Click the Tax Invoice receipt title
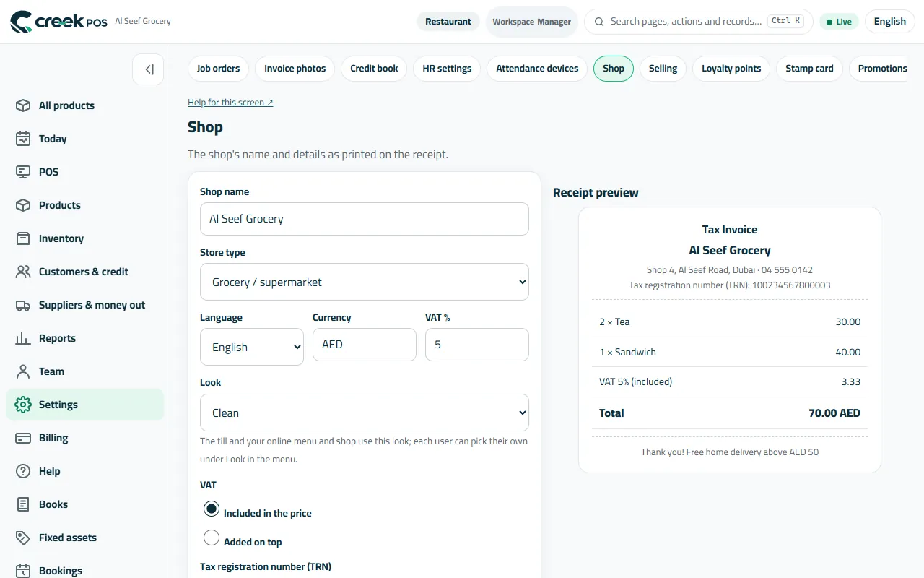Screen dimensions: 924x578 point(730,230)
